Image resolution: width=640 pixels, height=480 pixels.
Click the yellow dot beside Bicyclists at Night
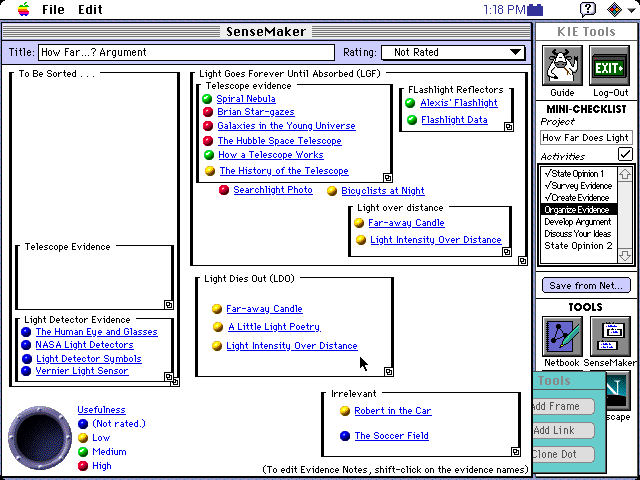tap(332, 191)
